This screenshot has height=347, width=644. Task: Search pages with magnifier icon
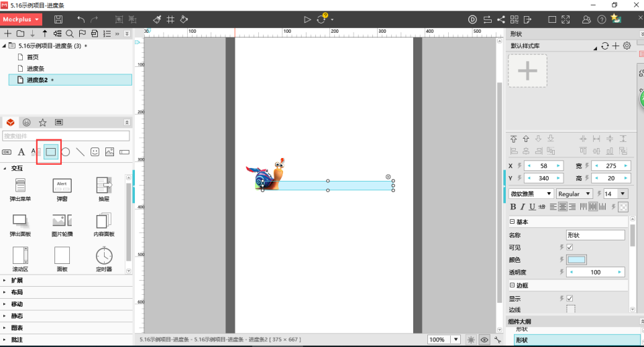click(70, 33)
